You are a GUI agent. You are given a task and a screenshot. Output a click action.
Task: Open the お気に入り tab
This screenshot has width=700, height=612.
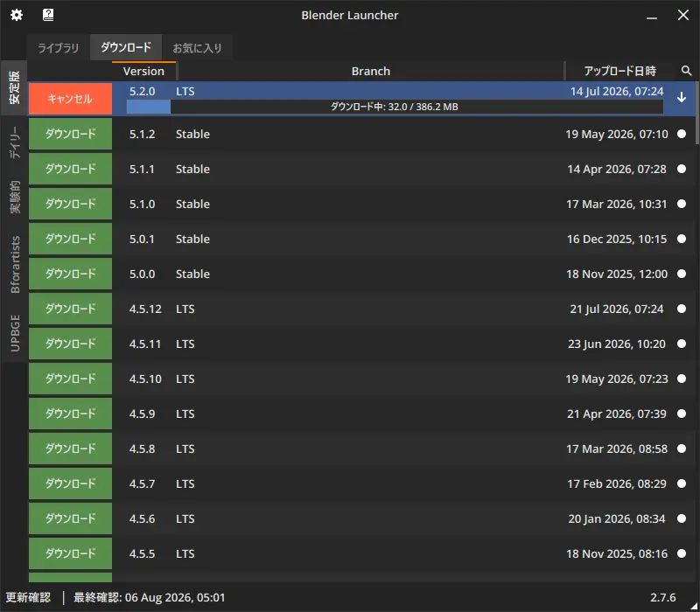198,48
